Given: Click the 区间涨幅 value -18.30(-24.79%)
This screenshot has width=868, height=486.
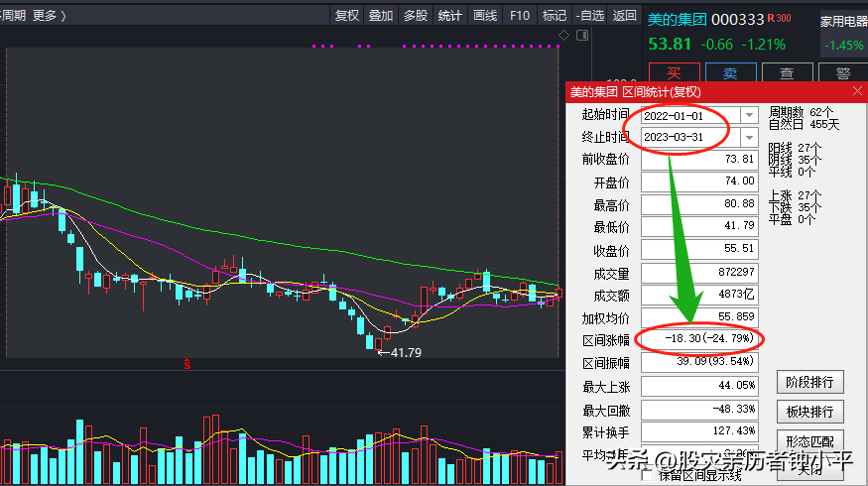Looking at the screenshot, I should click(x=699, y=339).
